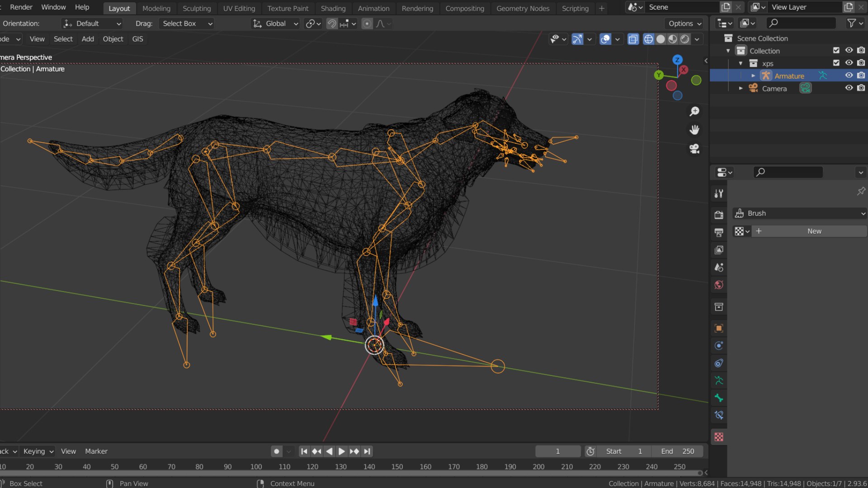Hide the Camera in viewport
This screenshot has height=488, width=868.
click(x=849, y=88)
